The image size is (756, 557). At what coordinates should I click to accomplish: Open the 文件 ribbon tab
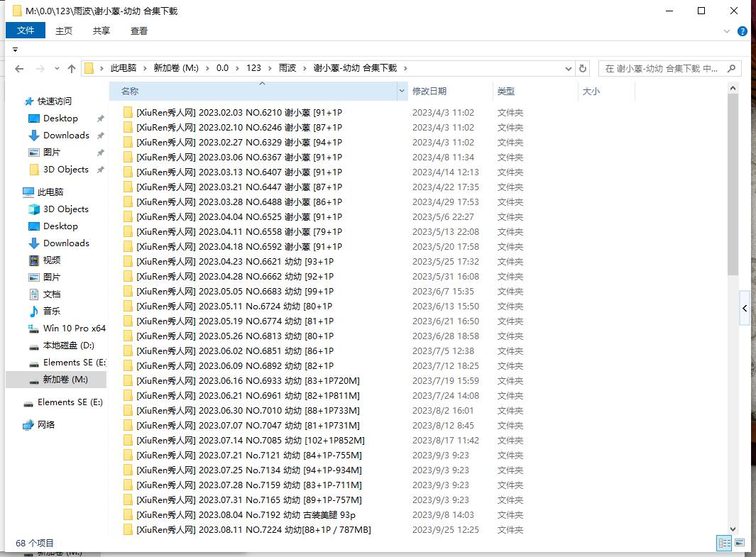coord(26,31)
